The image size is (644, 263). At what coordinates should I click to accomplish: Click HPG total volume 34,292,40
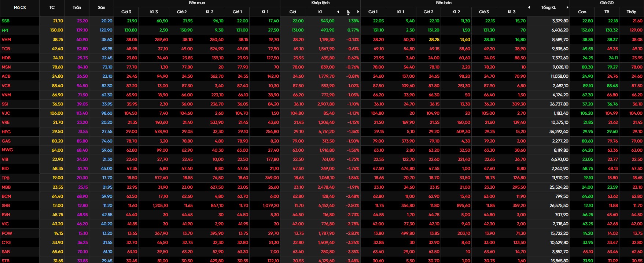tap(559, 132)
